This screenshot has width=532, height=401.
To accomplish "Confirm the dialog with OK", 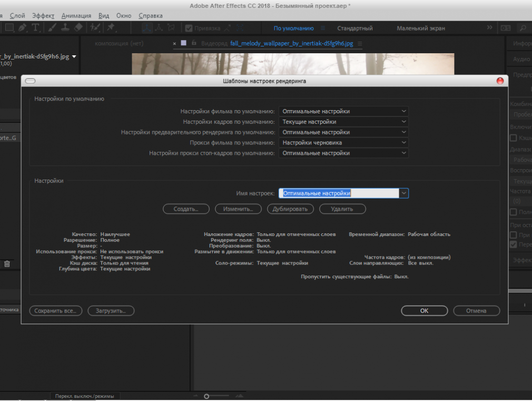I will click(x=425, y=311).
